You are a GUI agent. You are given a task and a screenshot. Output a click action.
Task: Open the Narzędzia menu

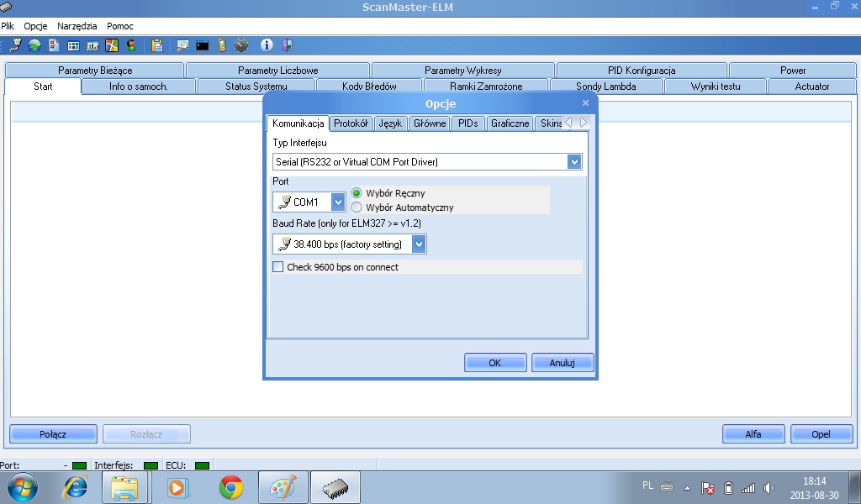(77, 26)
